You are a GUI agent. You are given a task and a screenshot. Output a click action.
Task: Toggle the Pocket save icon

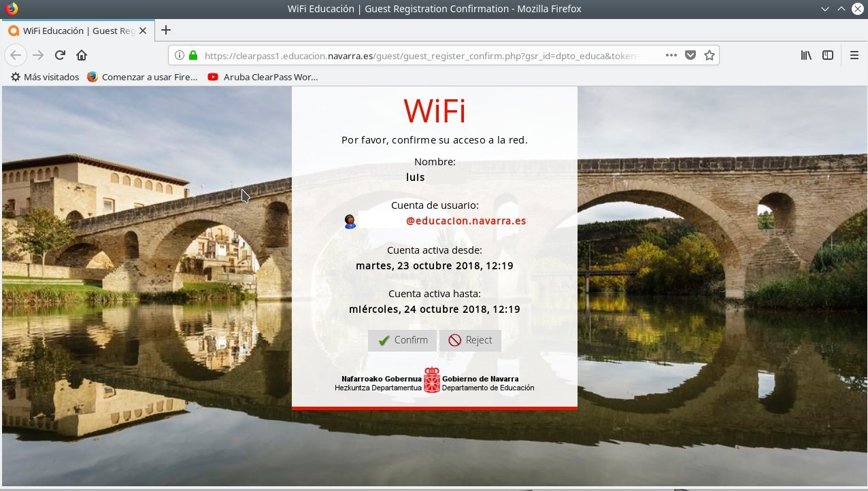[x=690, y=55]
